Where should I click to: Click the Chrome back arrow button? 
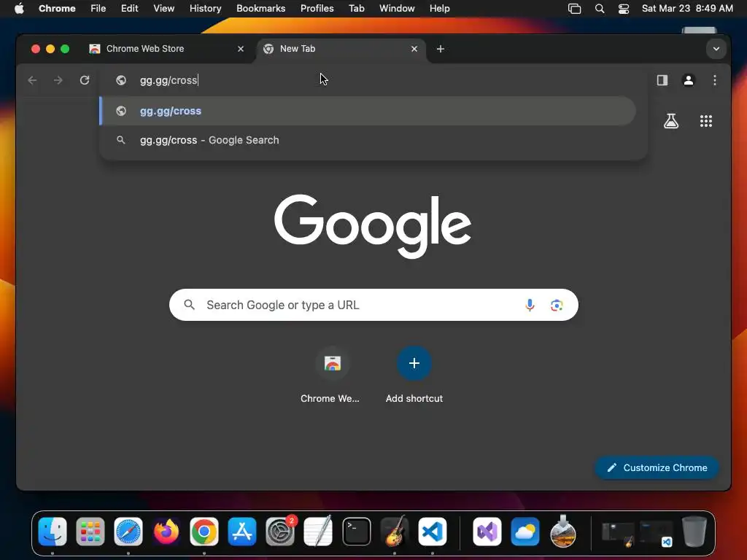(32, 80)
